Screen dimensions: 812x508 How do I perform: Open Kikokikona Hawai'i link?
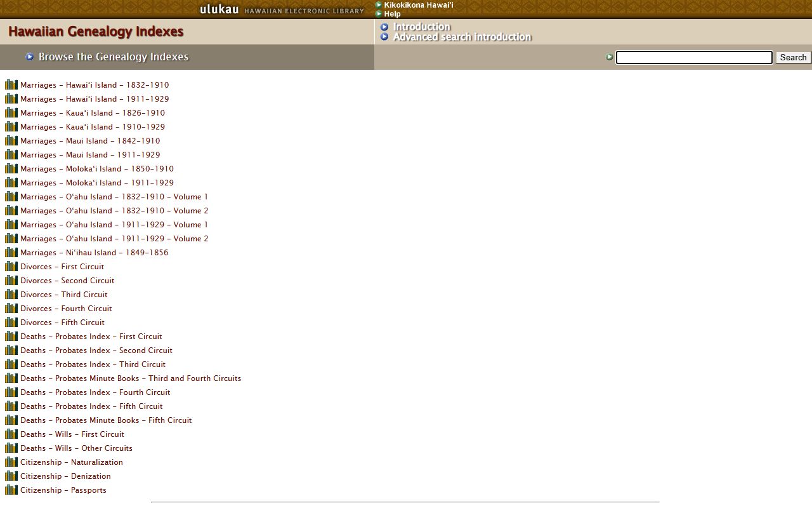(x=419, y=5)
